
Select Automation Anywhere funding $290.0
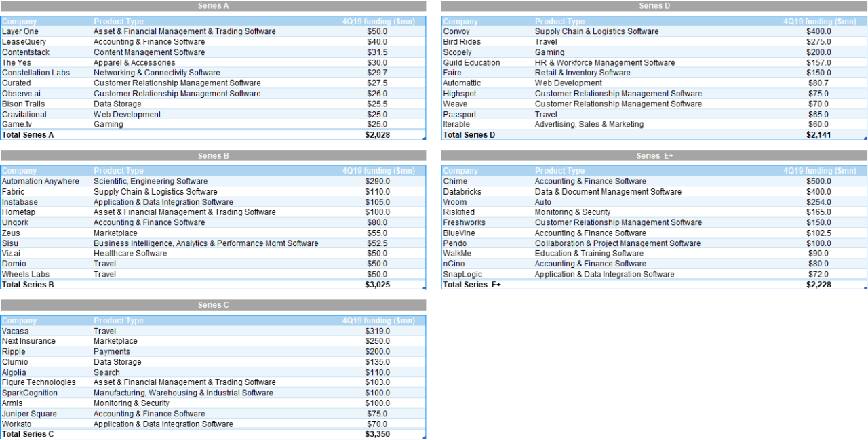click(377, 182)
